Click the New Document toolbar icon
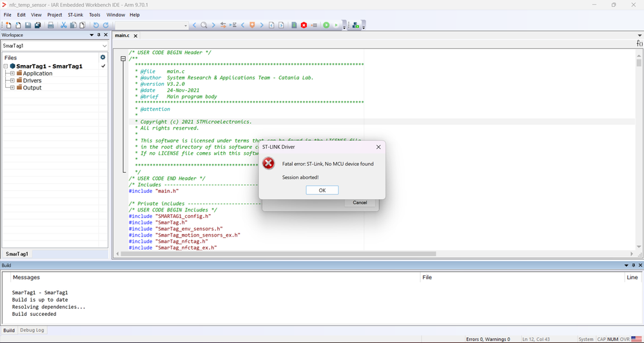This screenshot has width=644, height=343. tap(8, 25)
